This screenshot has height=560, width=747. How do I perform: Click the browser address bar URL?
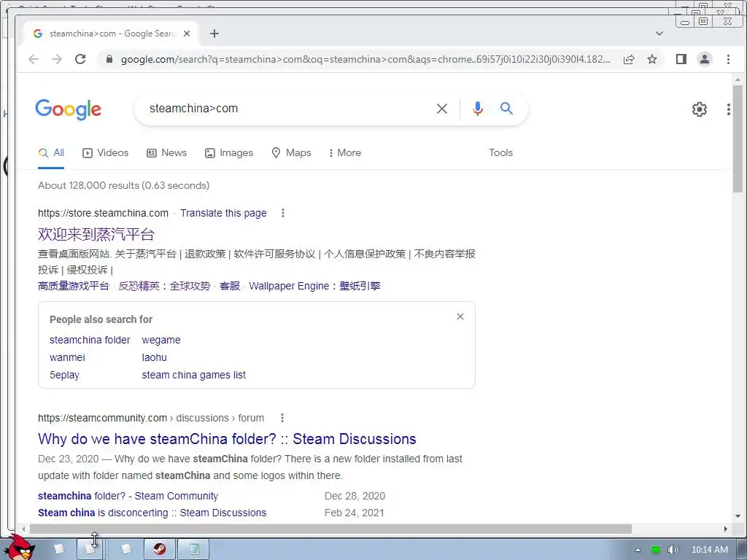365,59
